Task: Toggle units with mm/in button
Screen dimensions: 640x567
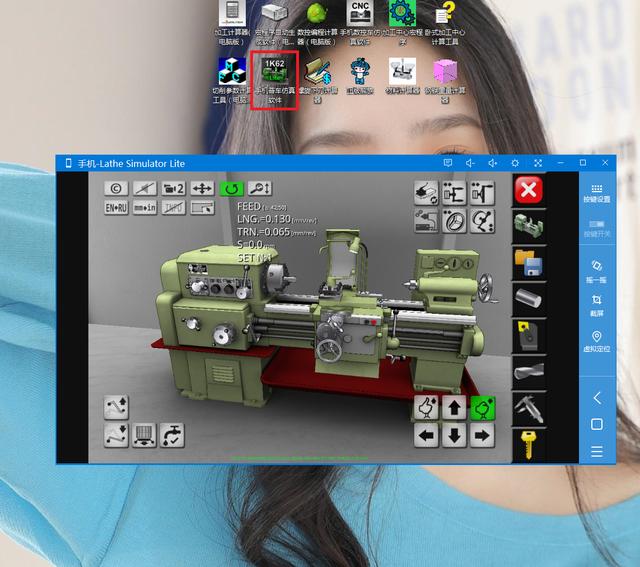Action: coord(145,208)
